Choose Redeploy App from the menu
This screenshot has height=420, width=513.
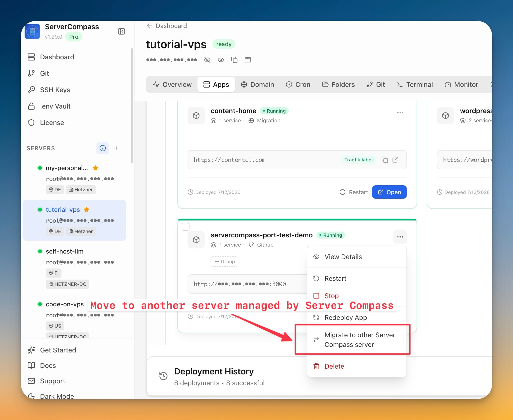[357, 318]
